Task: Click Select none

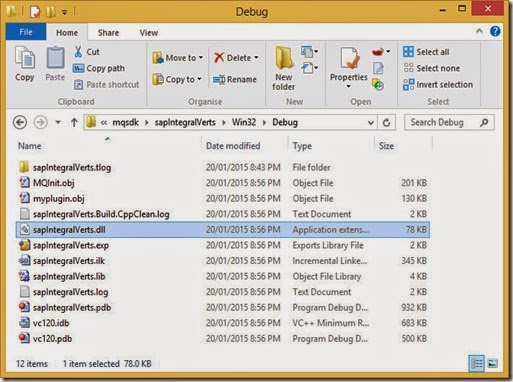Action: point(431,68)
